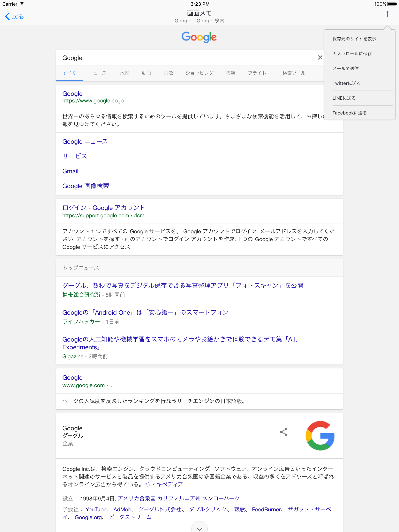Open the A.I. Experiments news headline

(180, 343)
